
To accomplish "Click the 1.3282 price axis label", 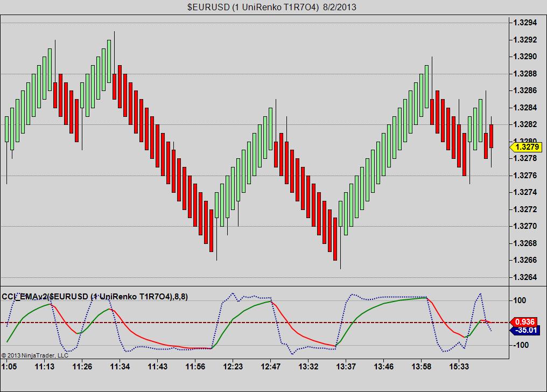I will (525, 124).
